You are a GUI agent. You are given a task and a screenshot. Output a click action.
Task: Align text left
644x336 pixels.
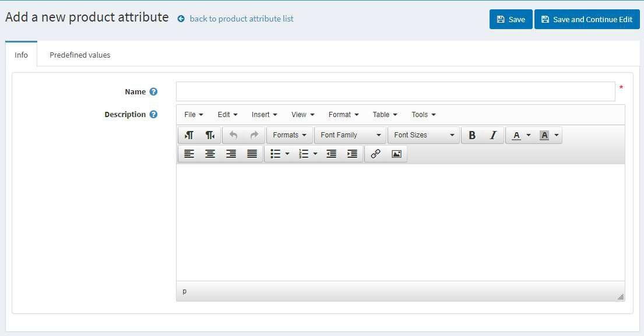point(189,154)
